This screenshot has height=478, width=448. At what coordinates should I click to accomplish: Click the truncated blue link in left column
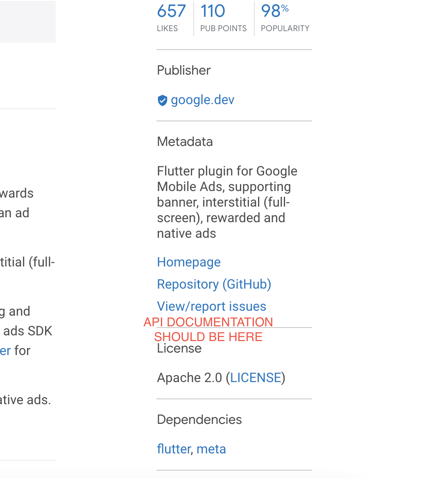(x=4, y=351)
